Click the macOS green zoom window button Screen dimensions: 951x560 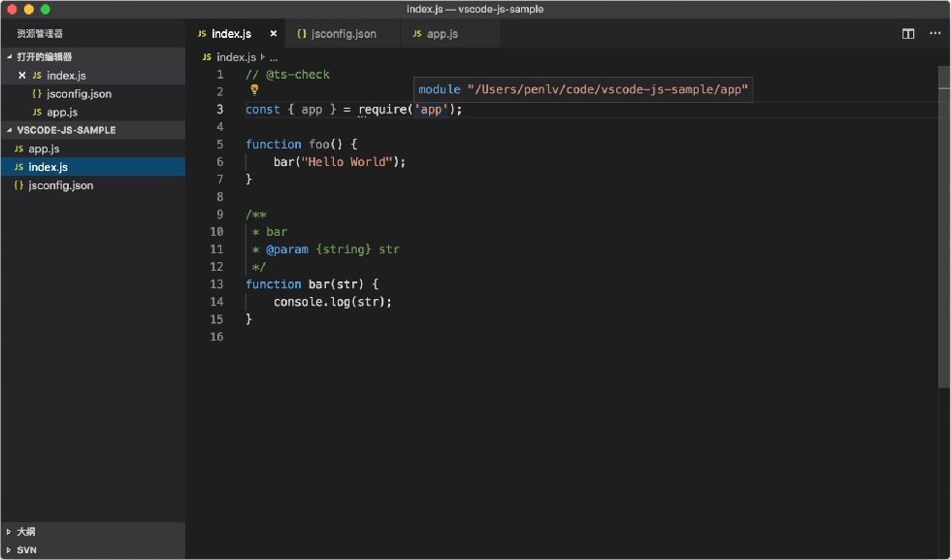click(45, 9)
